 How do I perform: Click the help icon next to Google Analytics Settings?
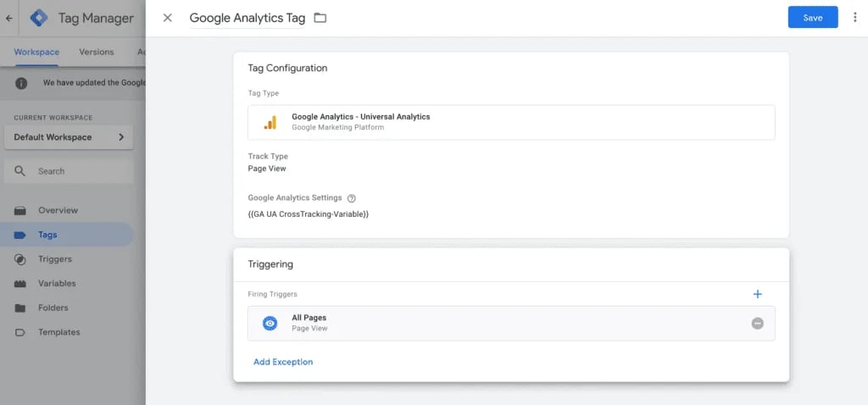pos(352,198)
